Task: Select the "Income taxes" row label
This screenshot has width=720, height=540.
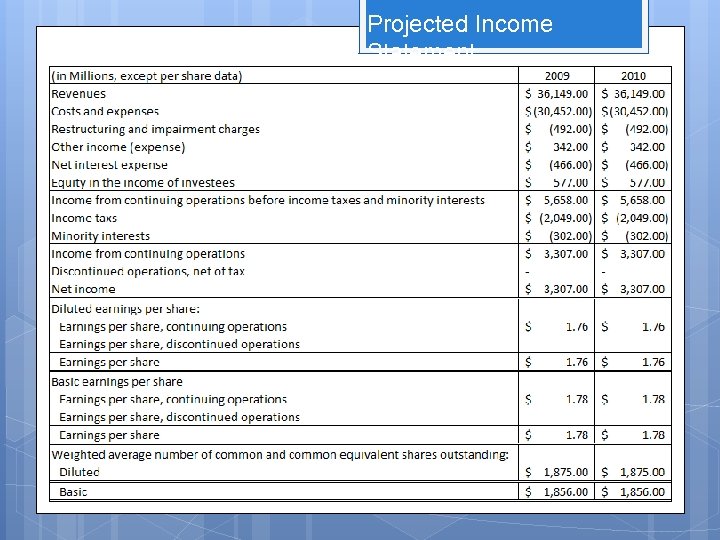Action: coord(84,218)
